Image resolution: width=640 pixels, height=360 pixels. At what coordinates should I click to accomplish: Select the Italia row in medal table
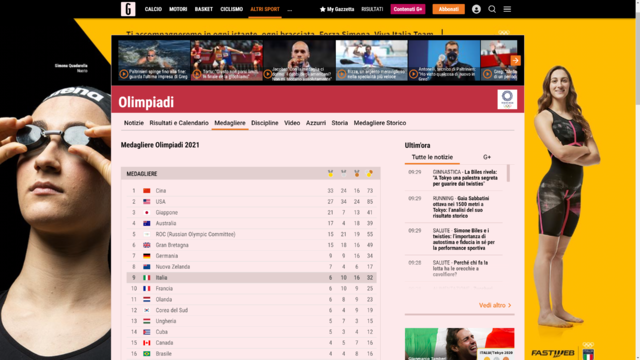click(x=251, y=278)
